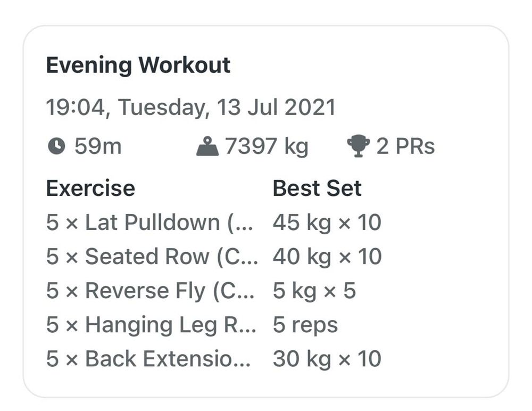Click the 40 kg × 10 best set
The width and height of the screenshot is (532, 411).
pos(327,257)
